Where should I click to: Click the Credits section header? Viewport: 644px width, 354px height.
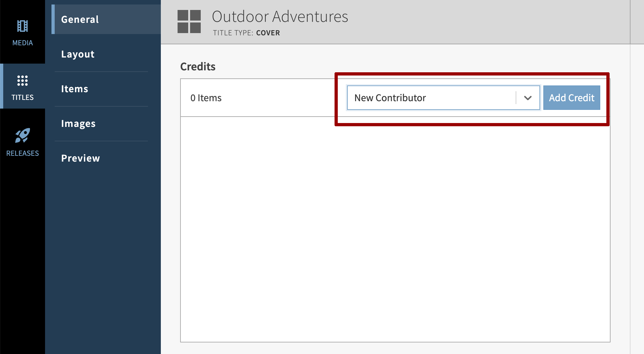(x=198, y=66)
